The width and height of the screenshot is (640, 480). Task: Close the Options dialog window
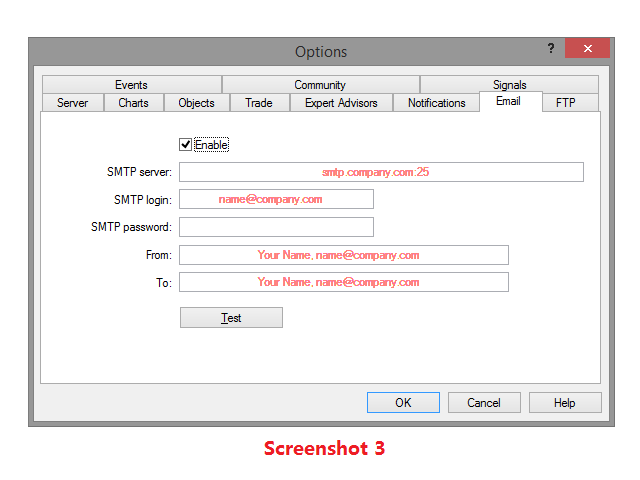click(x=587, y=49)
